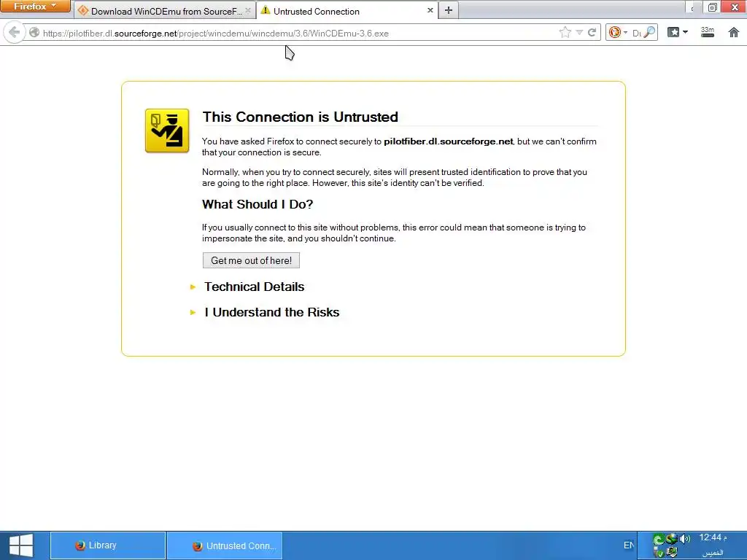This screenshot has width=747, height=560.
Task: Click the 33m add-on toolbar button
Action: [708, 32]
